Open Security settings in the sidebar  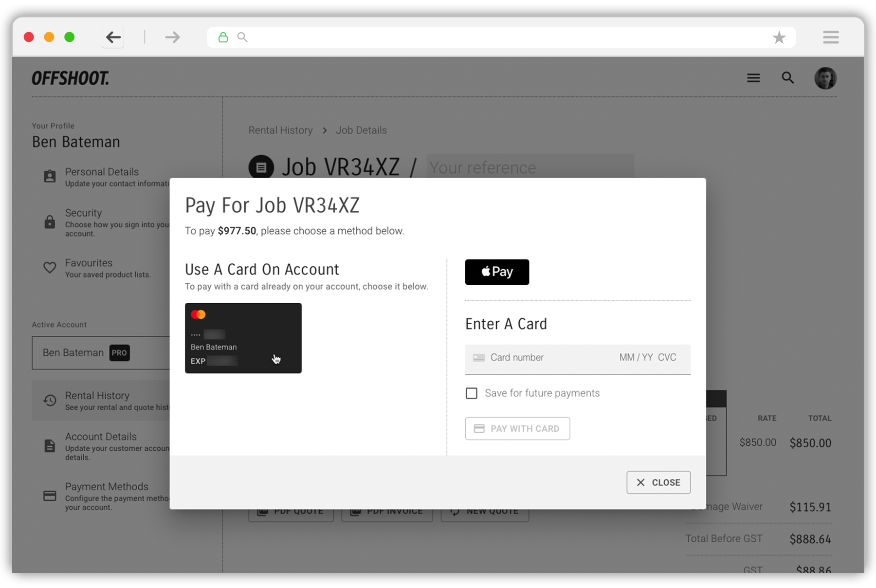click(x=101, y=222)
